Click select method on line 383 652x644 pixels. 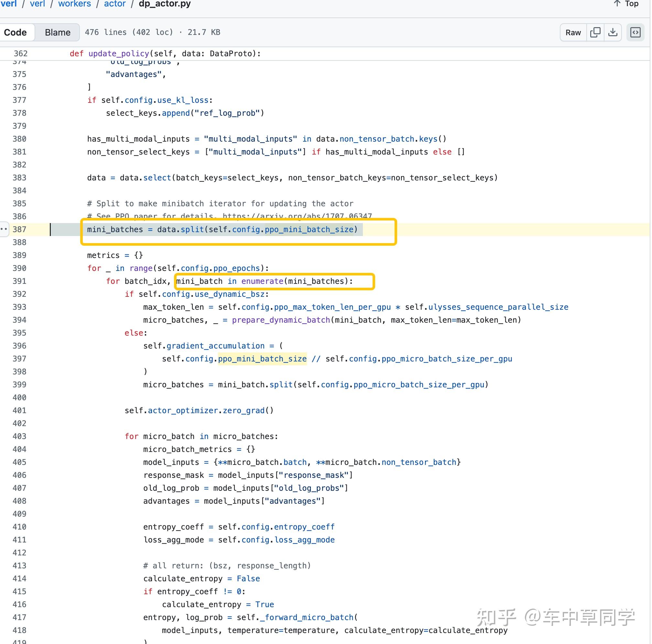(157, 178)
